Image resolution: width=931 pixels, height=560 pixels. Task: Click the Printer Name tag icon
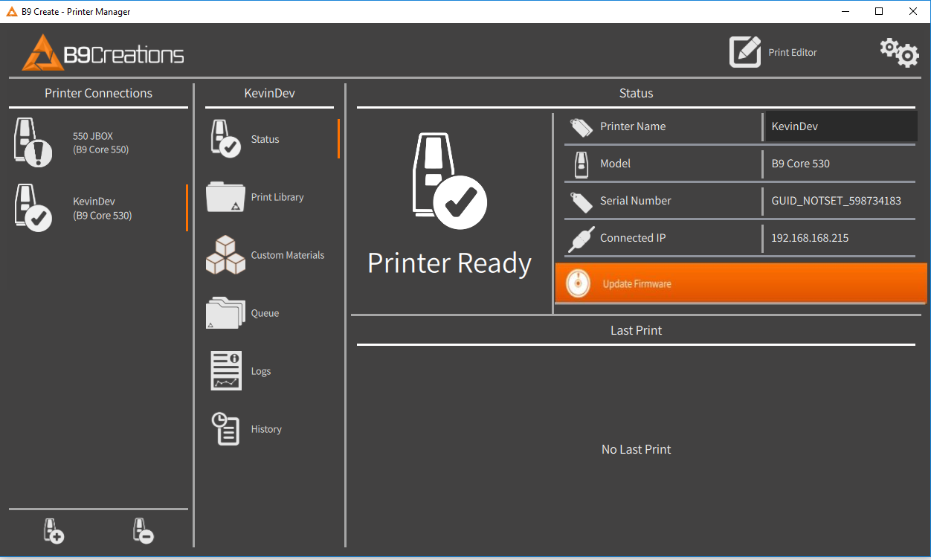click(x=582, y=127)
